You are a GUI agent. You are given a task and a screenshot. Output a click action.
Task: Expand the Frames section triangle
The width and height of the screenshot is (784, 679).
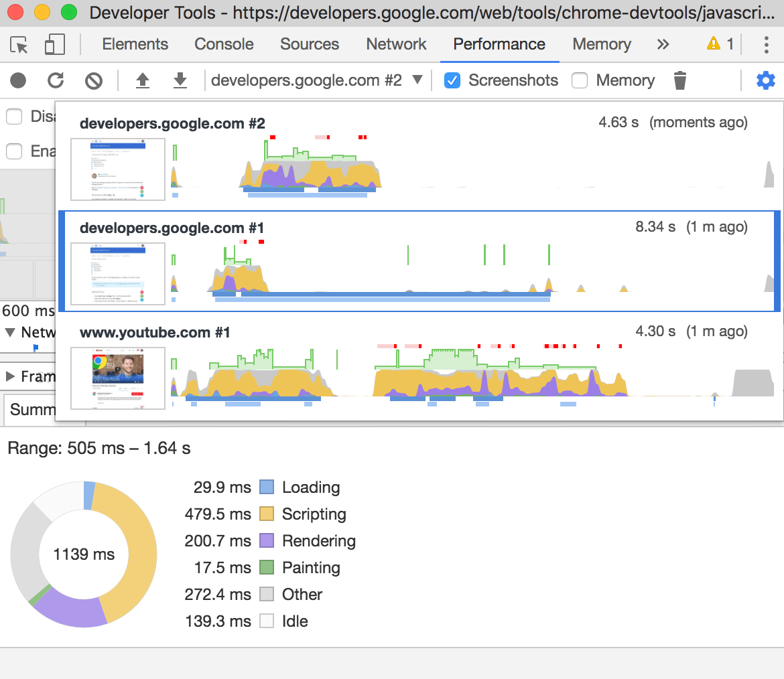[9, 376]
